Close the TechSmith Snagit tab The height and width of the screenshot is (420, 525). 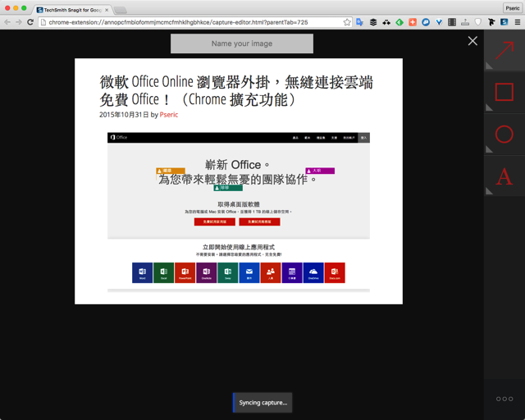coord(107,10)
